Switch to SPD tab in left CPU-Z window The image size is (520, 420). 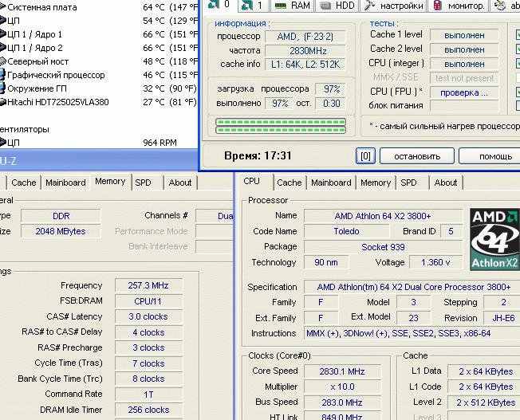[x=143, y=183]
